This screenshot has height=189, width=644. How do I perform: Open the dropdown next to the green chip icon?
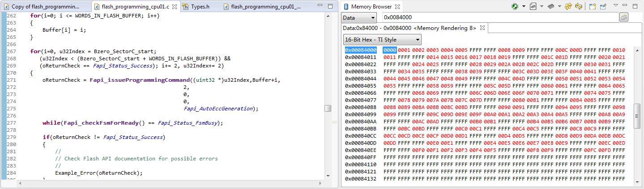523,7
